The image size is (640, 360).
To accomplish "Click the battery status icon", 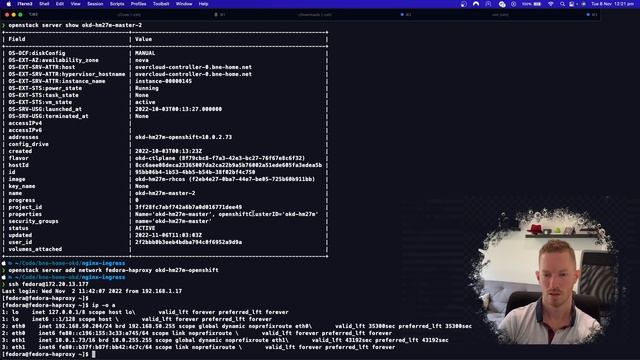I will tap(538, 4).
